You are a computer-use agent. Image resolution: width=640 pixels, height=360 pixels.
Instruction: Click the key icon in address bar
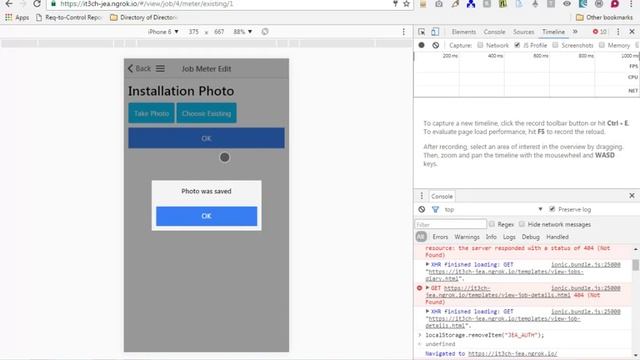click(395, 4)
